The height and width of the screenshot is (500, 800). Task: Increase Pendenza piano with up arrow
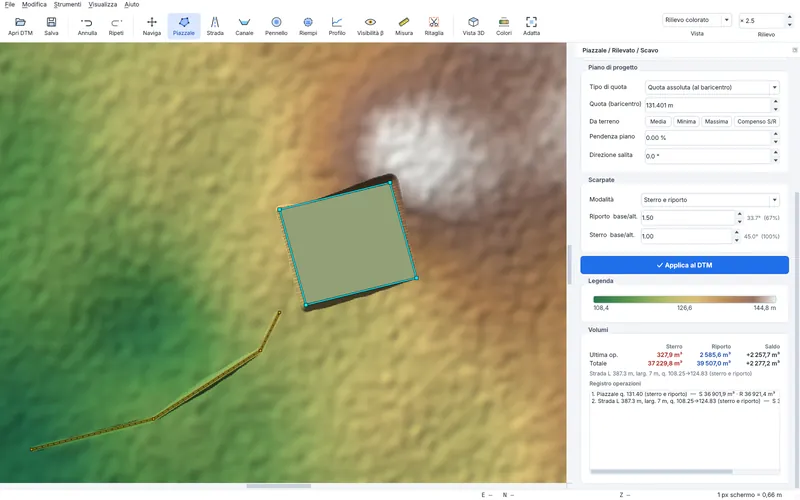pyautogui.click(x=776, y=134)
